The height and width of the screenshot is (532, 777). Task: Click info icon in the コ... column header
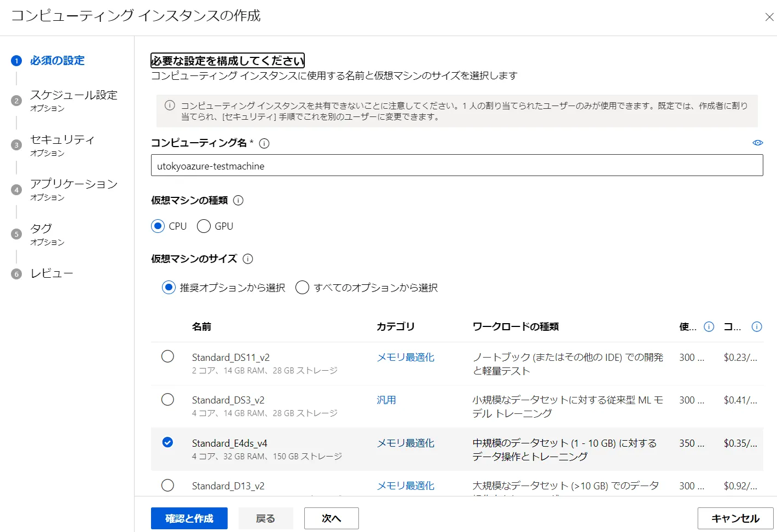[x=757, y=327]
